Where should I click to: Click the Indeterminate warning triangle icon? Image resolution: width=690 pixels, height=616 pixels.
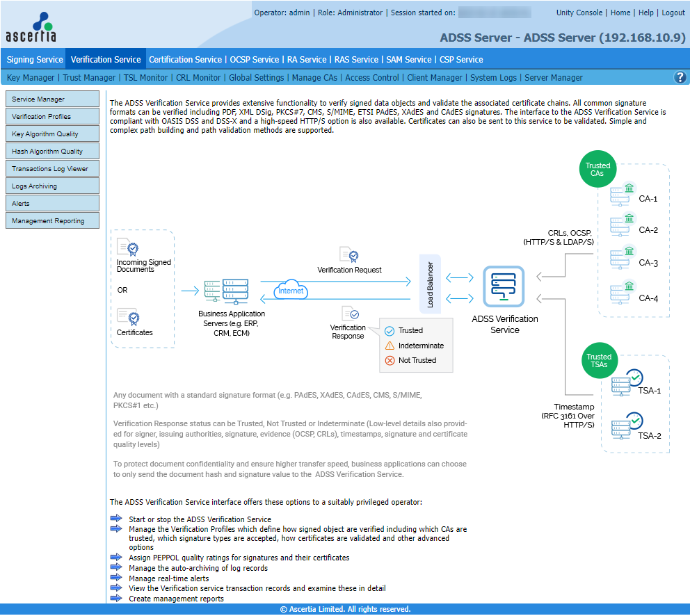(x=390, y=346)
